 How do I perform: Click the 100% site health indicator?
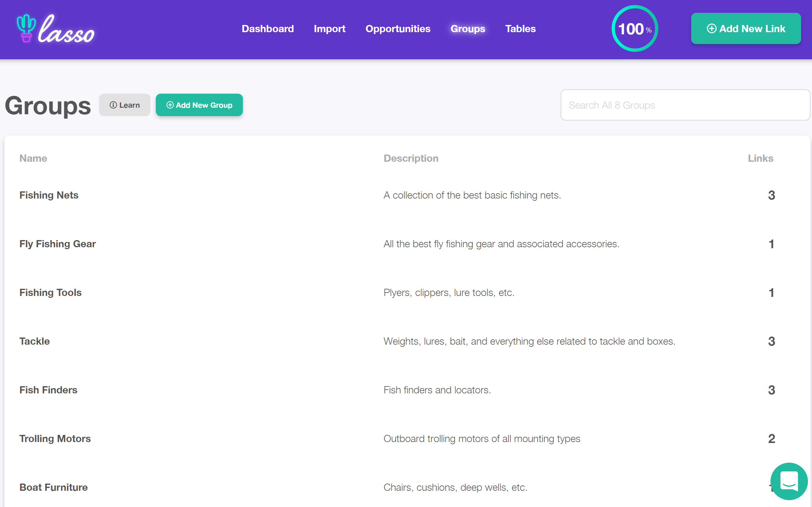634,28
